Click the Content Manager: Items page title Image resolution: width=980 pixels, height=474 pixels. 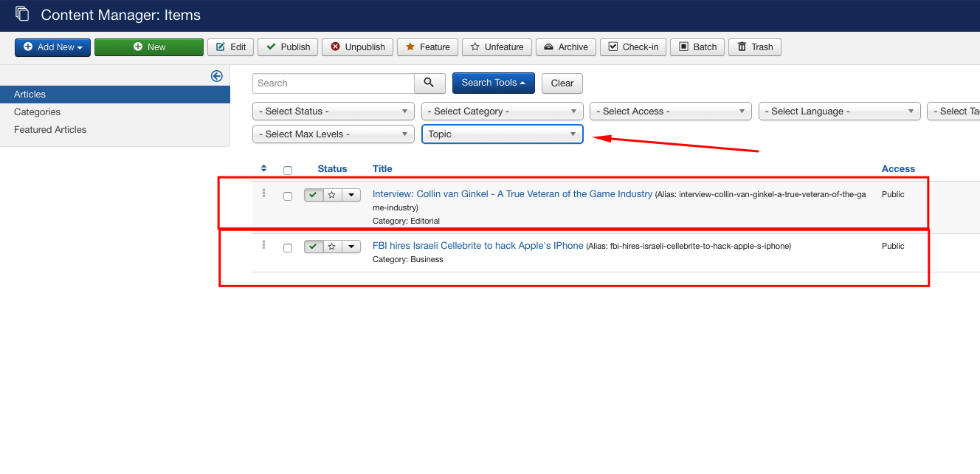121,15
